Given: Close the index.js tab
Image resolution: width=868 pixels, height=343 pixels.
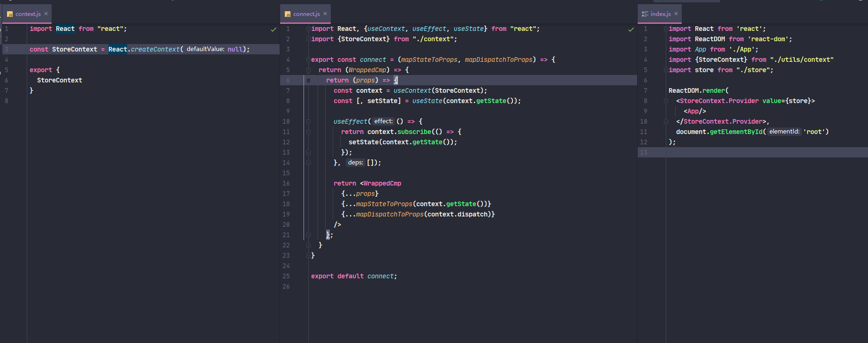Looking at the screenshot, I should [x=676, y=14].
